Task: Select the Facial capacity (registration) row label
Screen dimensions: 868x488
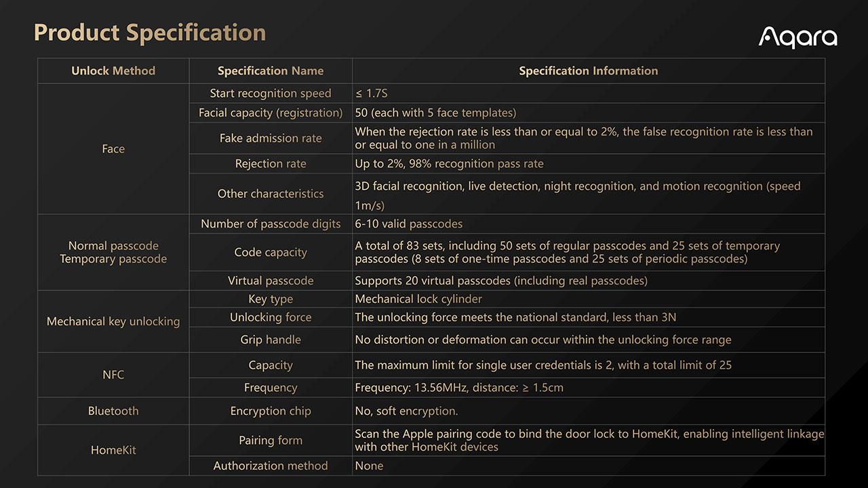Action: coord(271,113)
